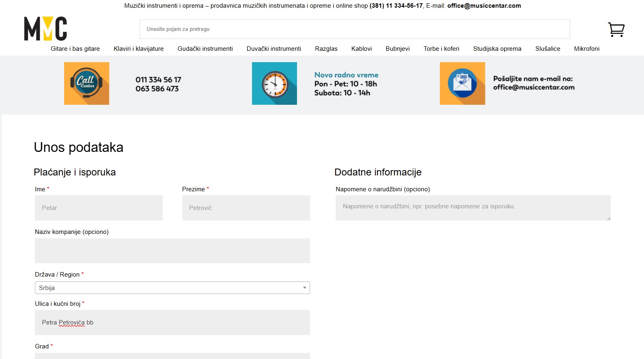Expand the Država / Region dropdown
Image resolution: width=644 pixels, height=359 pixels.
click(x=172, y=288)
